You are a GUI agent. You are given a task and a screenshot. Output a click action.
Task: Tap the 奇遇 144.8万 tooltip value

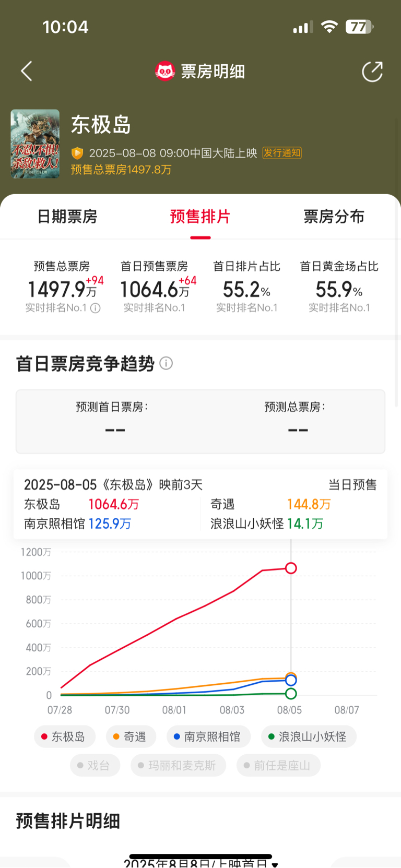309,504
